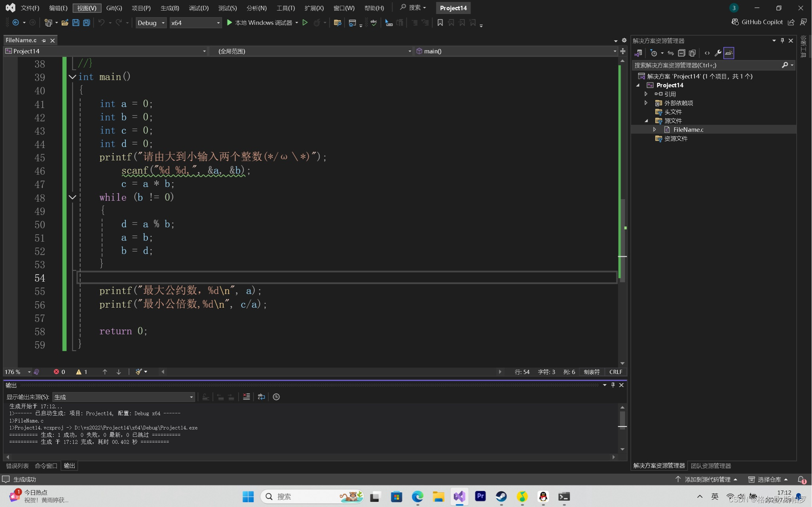Toggle Word Wrap in Output panel
The height and width of the screenshot is (507, 812).
click(261, 396)
